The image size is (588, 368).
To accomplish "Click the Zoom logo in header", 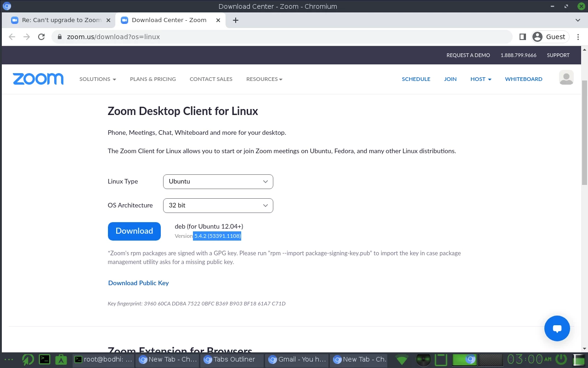I will [x=38, y=79].
